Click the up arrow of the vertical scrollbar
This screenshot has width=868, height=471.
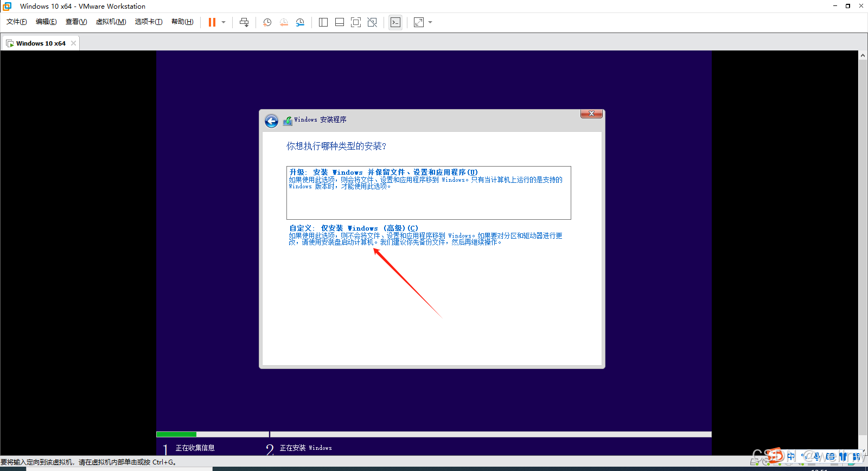coord(863,55)
